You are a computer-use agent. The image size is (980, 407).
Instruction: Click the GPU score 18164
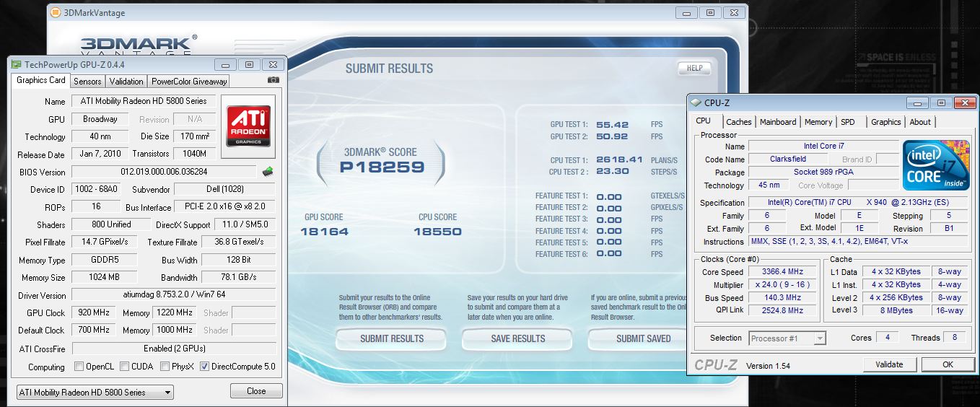(x=324, y=232)
